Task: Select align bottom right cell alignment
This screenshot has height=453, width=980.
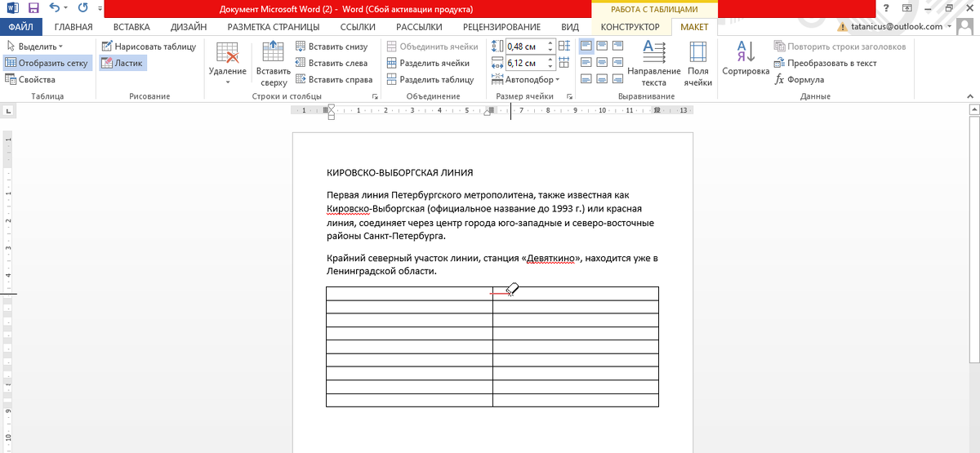Action: click(618, 79)
